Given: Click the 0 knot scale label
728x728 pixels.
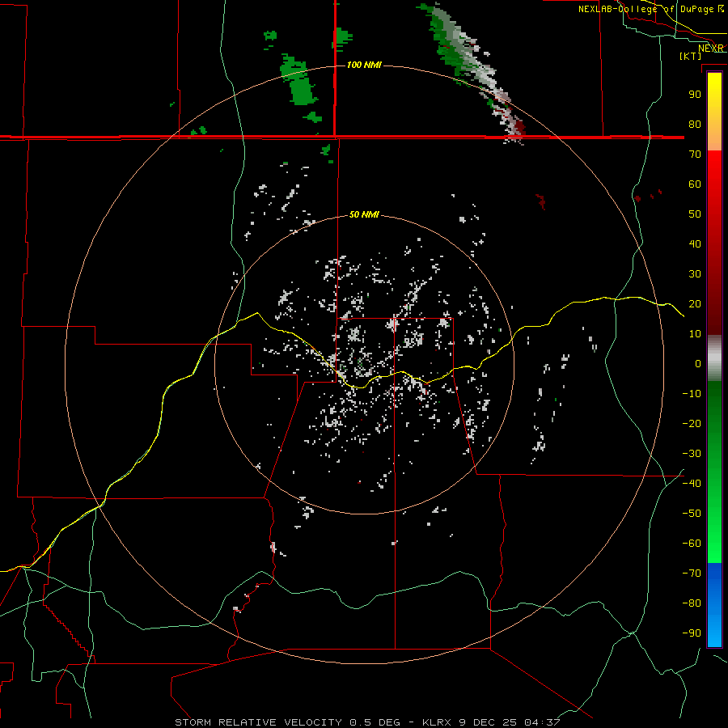Looking at the screenshot, I should click(698, 364).
